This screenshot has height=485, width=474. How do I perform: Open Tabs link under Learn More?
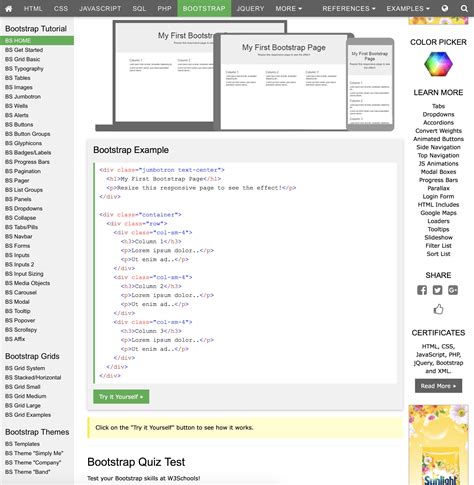tap(438, 106)
